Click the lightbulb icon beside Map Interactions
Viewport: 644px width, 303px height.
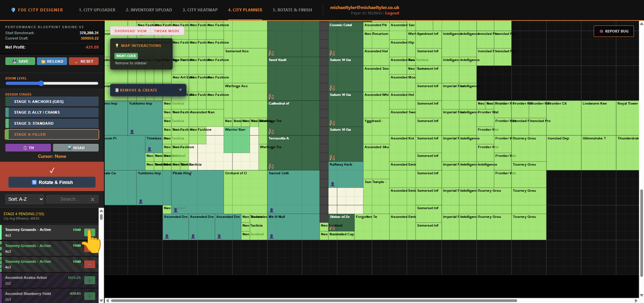116,45
